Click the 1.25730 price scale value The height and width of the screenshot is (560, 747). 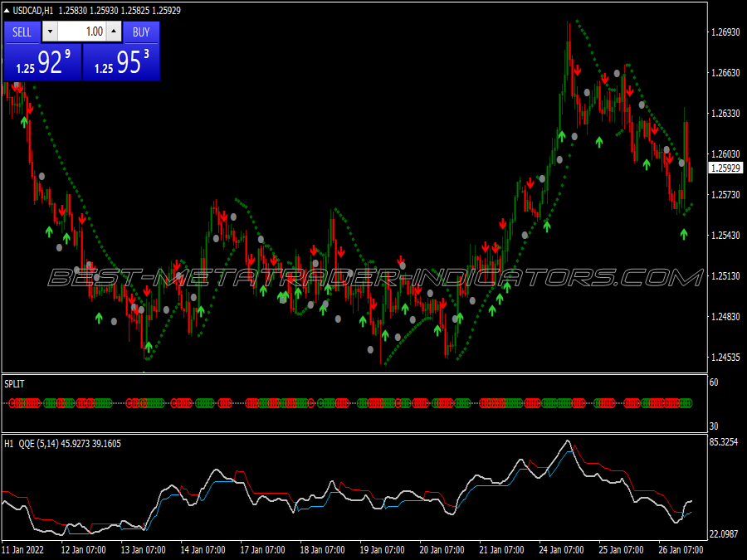pyautogui.click(x=725, y=195)
